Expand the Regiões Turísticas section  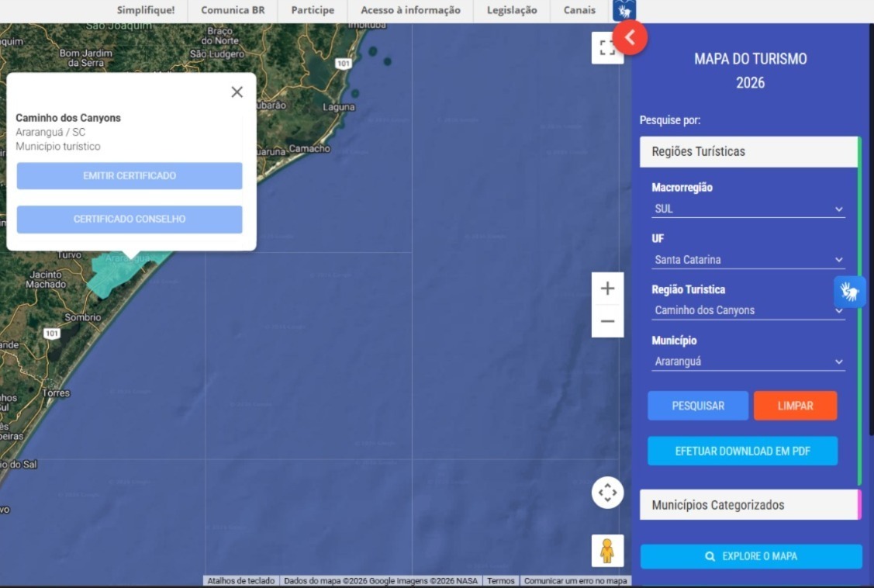[x=748, y=151]
